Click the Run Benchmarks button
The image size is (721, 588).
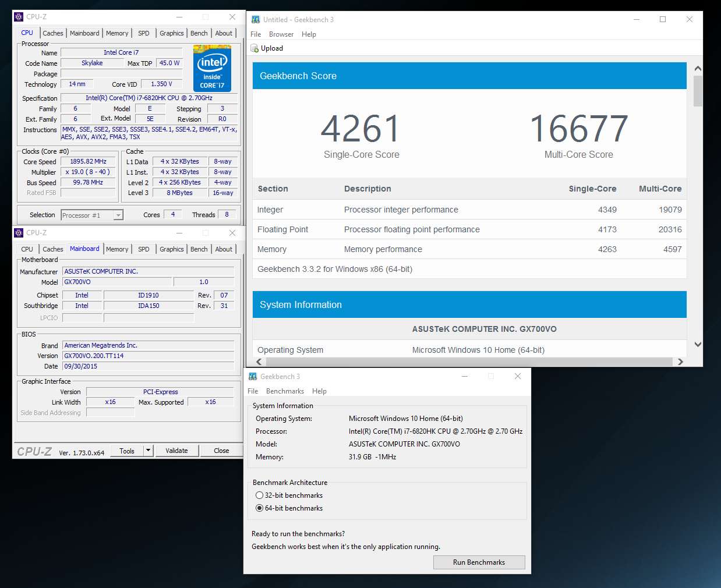479,562
